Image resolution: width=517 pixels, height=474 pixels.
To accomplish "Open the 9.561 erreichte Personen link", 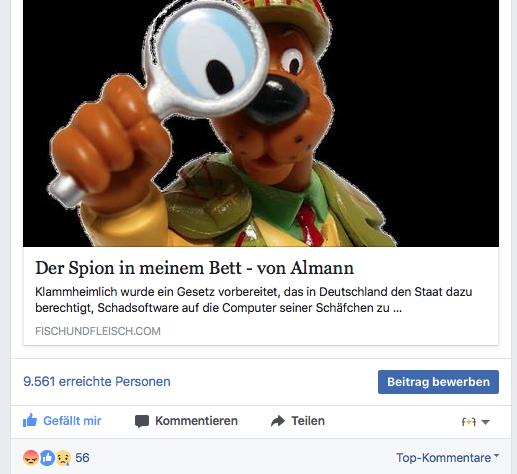I will 97,382.
